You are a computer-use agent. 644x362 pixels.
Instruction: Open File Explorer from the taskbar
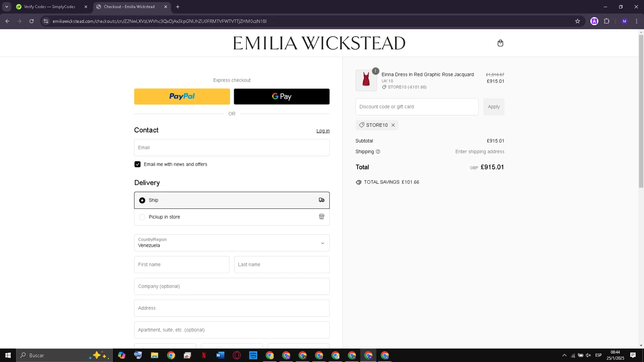155,355
